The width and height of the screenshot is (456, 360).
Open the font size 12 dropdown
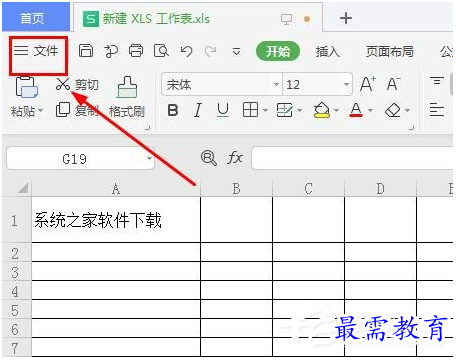coord(347,84)
